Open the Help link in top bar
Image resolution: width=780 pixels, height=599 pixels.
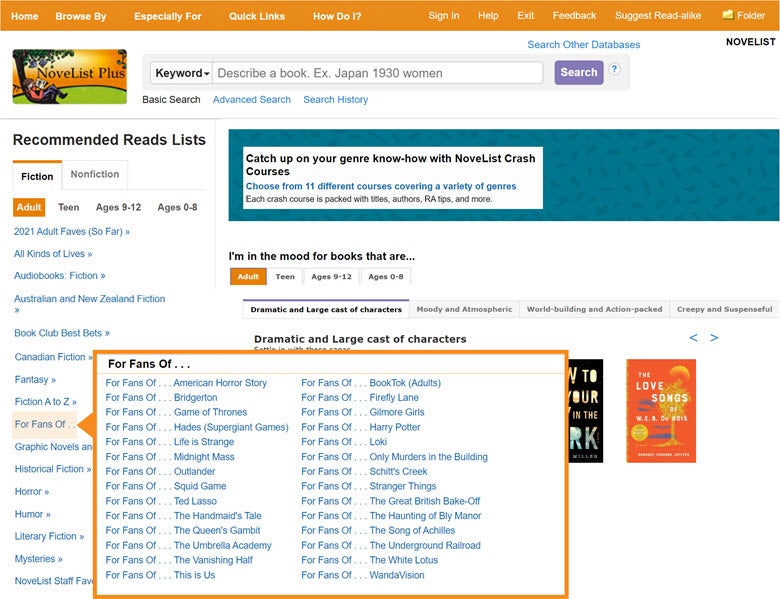coord(488,15)
